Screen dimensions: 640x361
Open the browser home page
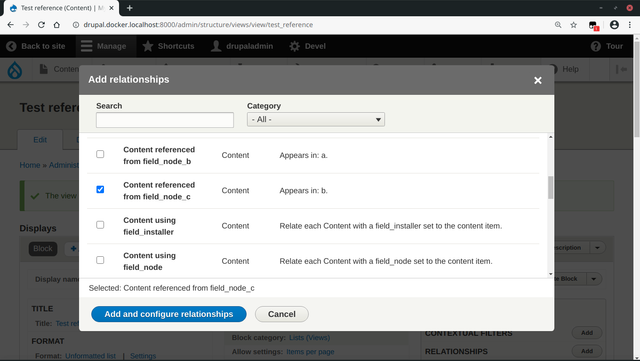coord(57,25)
